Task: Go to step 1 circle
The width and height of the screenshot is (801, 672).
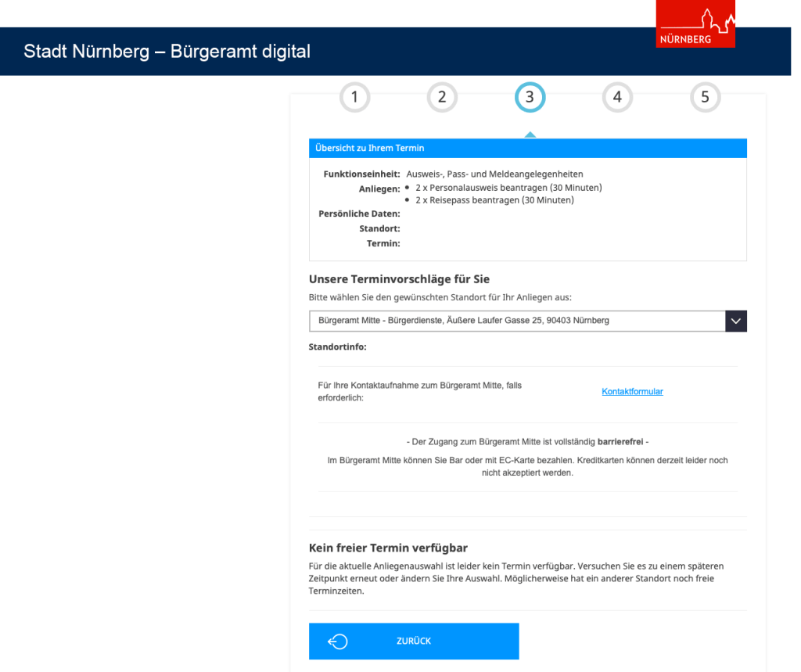Action: (x=354, y=97)
